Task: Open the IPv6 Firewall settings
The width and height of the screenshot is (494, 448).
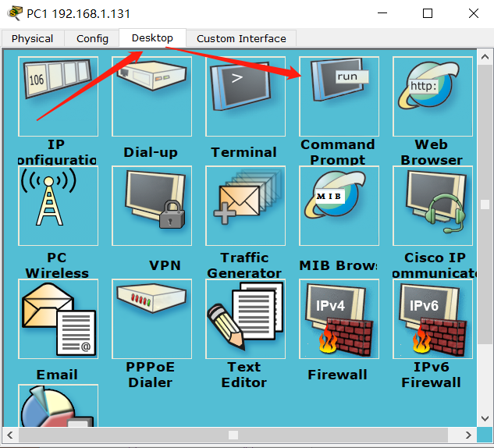Action: [x=432, y=319]
